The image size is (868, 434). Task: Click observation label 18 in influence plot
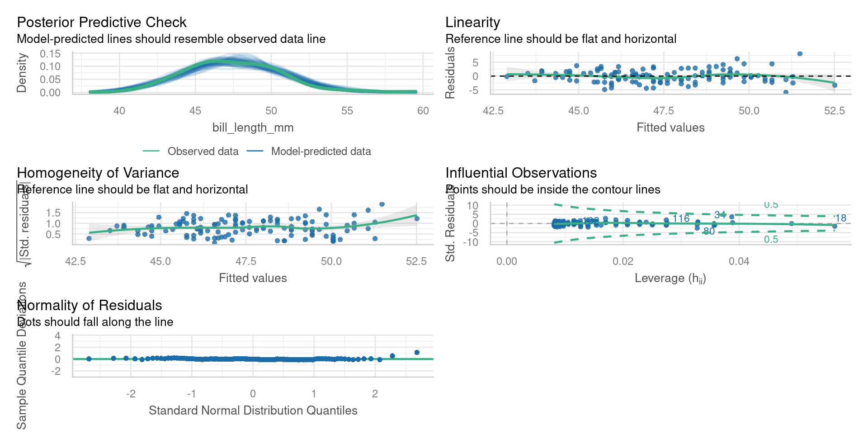point(840,218)
